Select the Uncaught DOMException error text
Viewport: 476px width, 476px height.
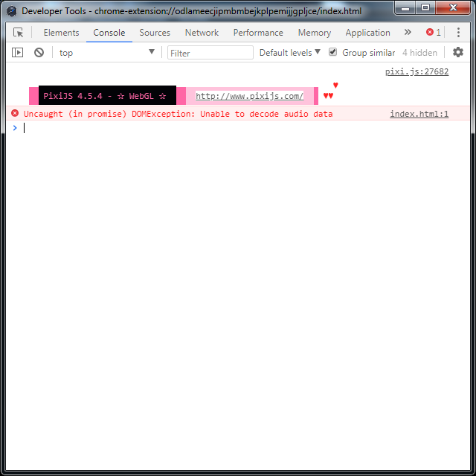click(x=178, y=114)
